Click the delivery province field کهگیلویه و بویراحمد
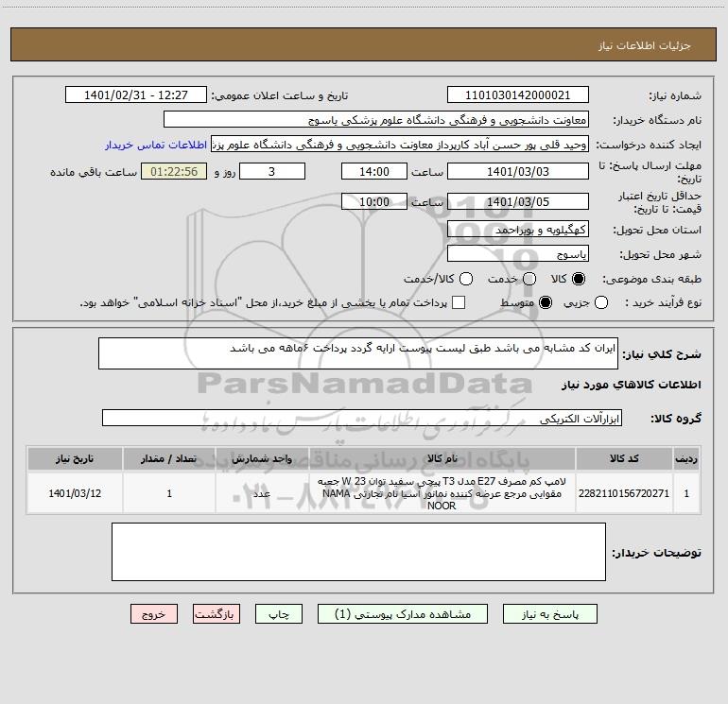Image resolution: width=728 pixels, height=704 pixels. click(518, 230)
